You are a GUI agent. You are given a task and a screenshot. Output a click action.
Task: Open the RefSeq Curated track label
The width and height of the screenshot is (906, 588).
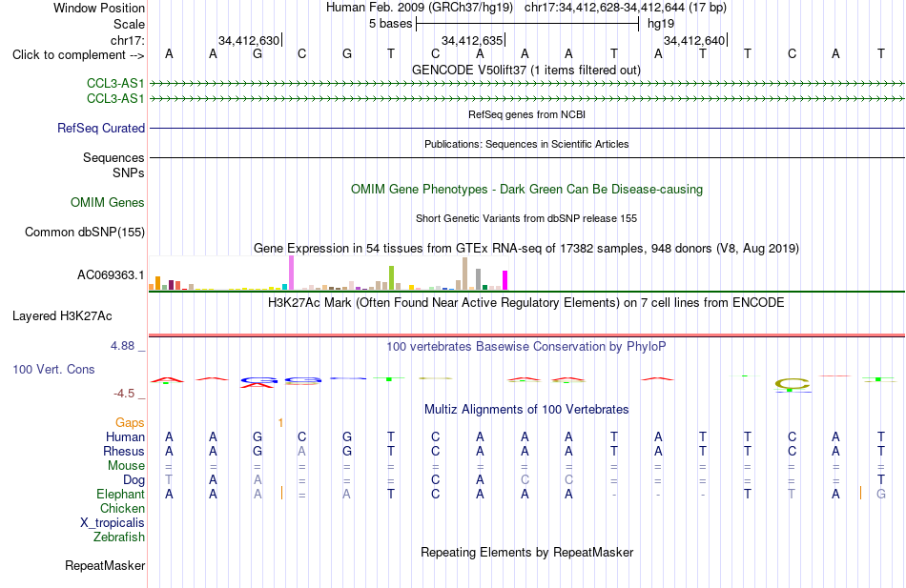100,129
